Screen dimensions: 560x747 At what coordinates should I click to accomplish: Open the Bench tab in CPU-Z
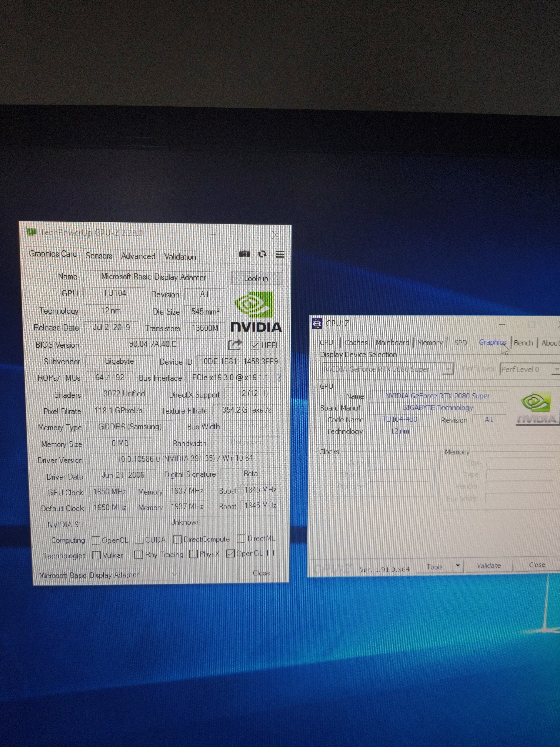click(x=523, y=343)
